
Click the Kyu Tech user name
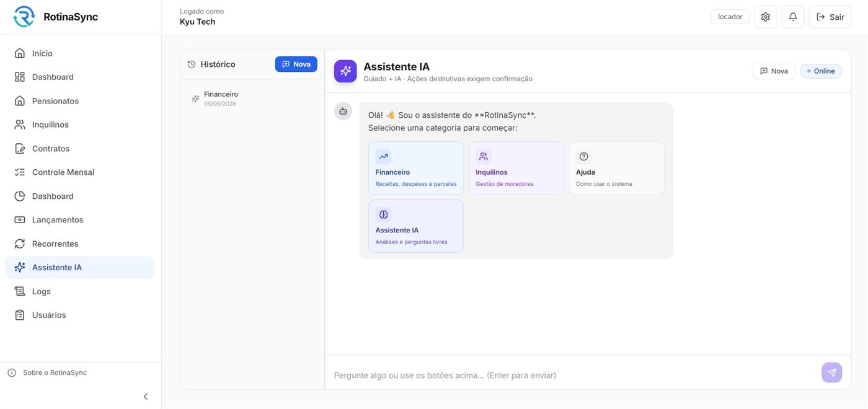[197, 22]
